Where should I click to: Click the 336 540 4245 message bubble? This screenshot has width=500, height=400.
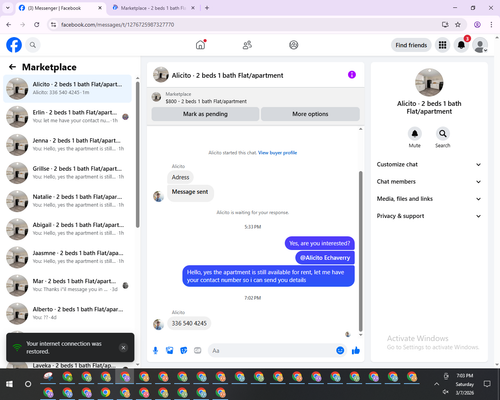pos(189,323)
